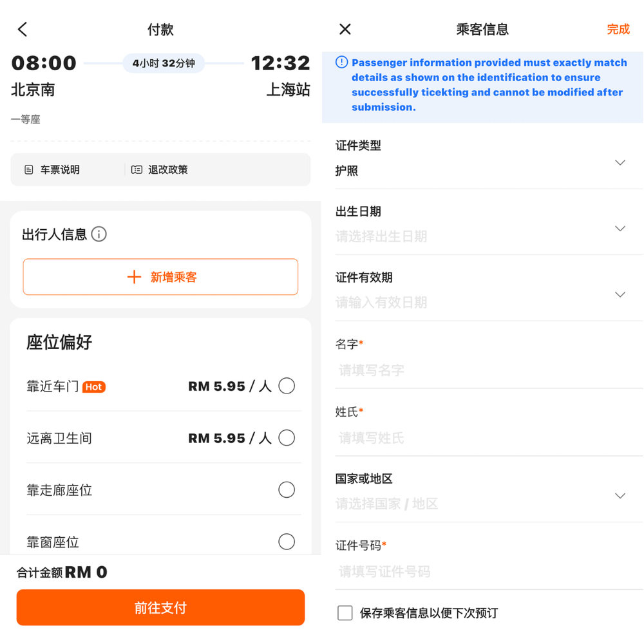The height and width of the screenshot is (644, 644).
Task: Close the 乘客信息 form with the X icon
Action: coord(345,29)
